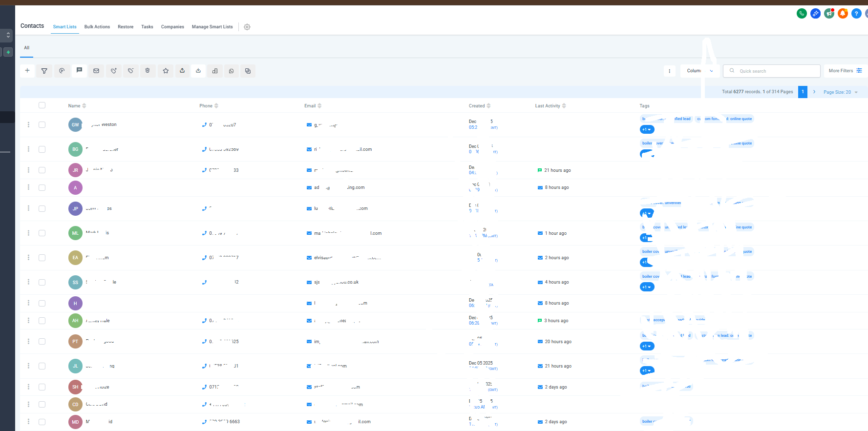
Task: Click the three-dot options button left of Columns
Action: coord(670,71)
